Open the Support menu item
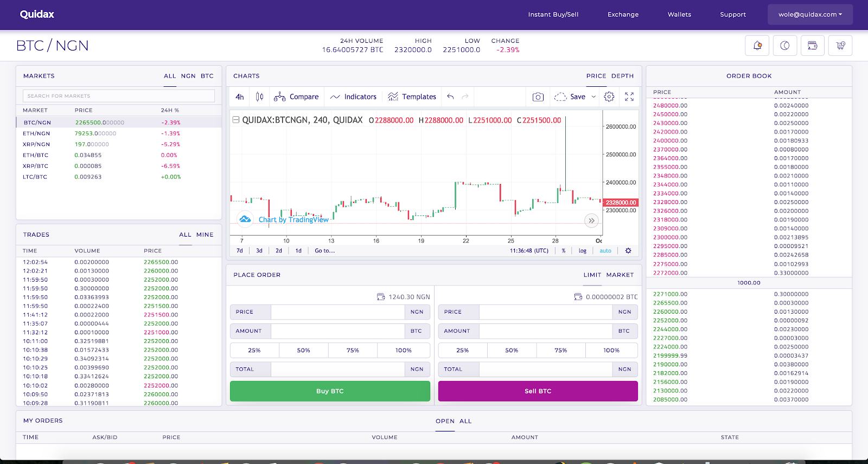Image resolution: width=868 pixels, height=464 pixels. point(733,15)
